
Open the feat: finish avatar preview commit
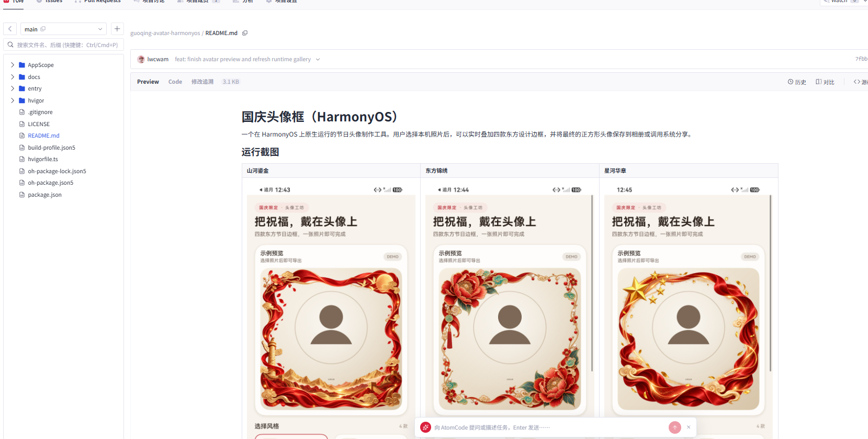point(243,59)
